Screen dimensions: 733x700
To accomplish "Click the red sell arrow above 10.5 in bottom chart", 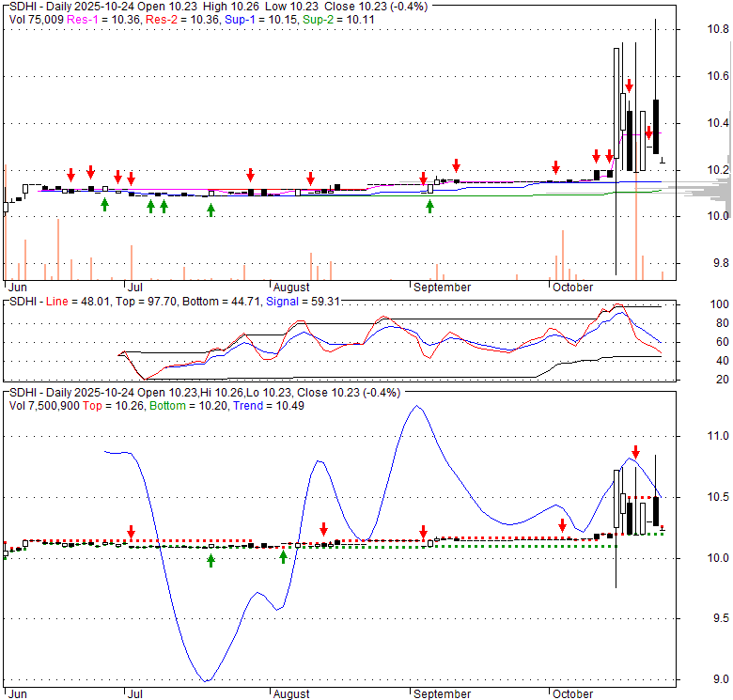I will [636, 452].
